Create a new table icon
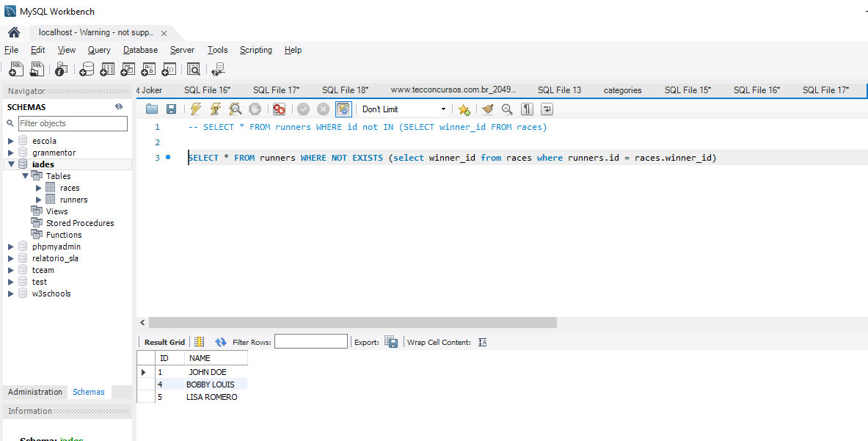The height and width of the screenshot is (441, 868). click(x=107, y=69)
